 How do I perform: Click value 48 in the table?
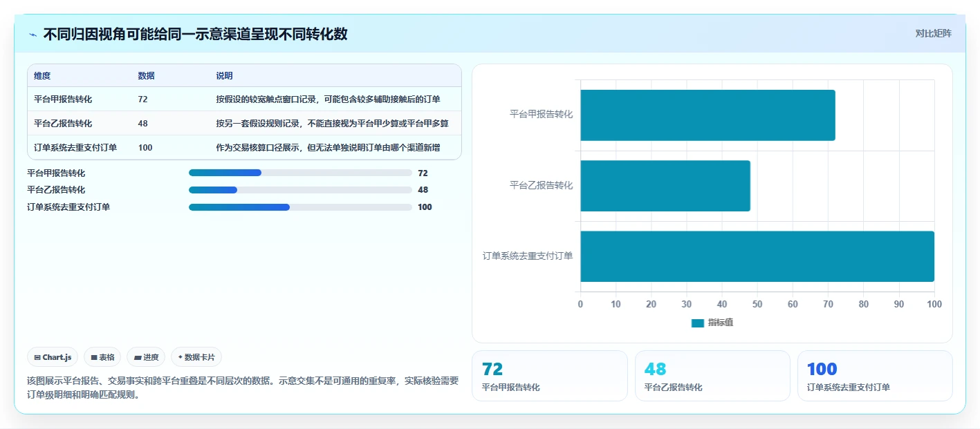click(x=143, y=124)
